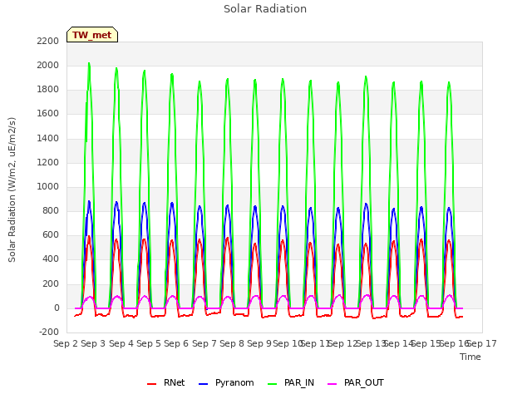532x399 pixels.
Task: Click the Sep 2 x-axis tick label
Action: pyautogui.click(x=66, y=343)
